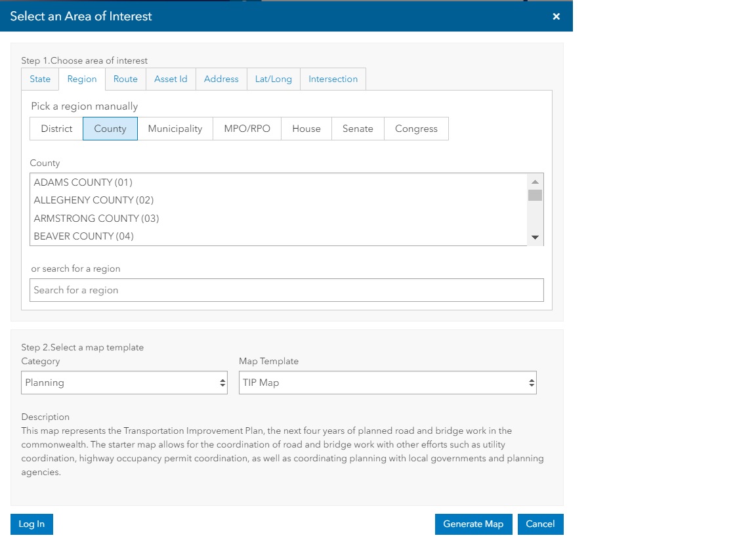756x544 pixels.
Task: Click the county list scroll up arrow
Action: [535, 182]
